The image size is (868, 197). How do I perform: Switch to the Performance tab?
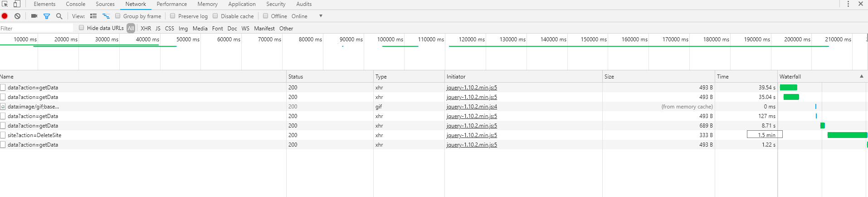point(172,4)
